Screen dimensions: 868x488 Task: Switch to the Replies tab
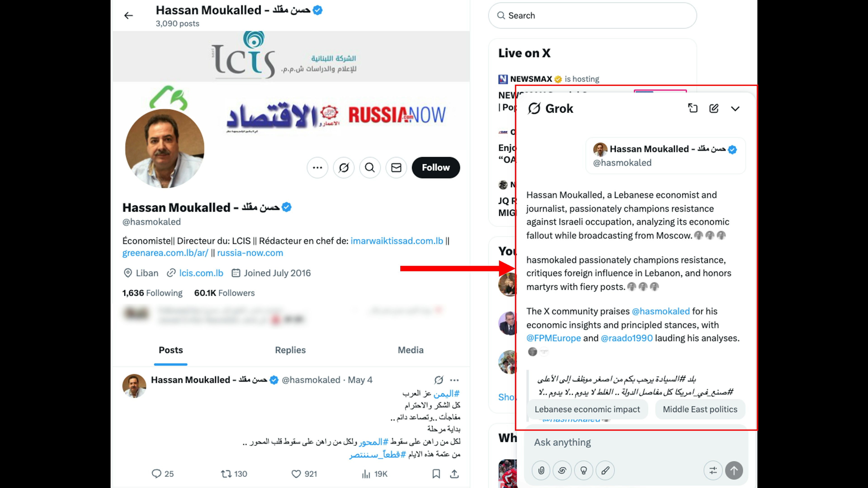tap(290, 350)
